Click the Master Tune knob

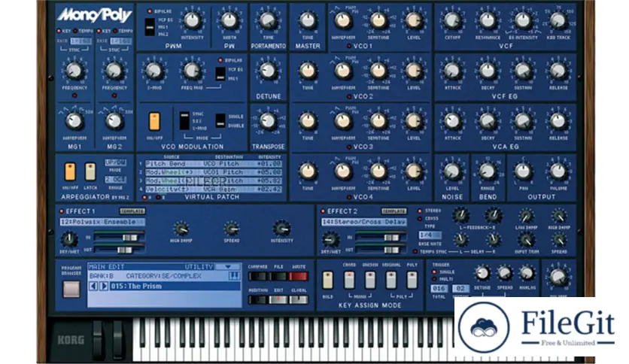click(308, 20)
